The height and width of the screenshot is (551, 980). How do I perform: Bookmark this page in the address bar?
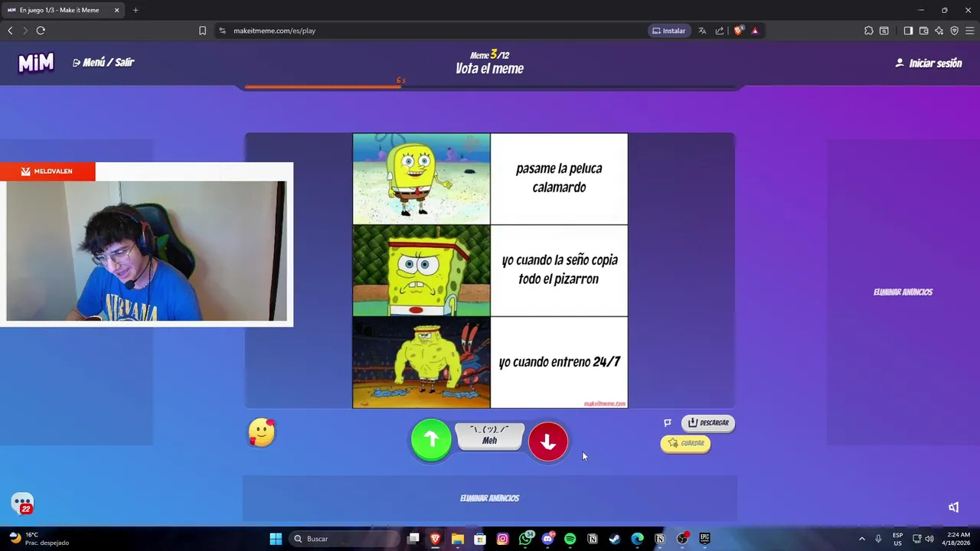tap(202, 31)
